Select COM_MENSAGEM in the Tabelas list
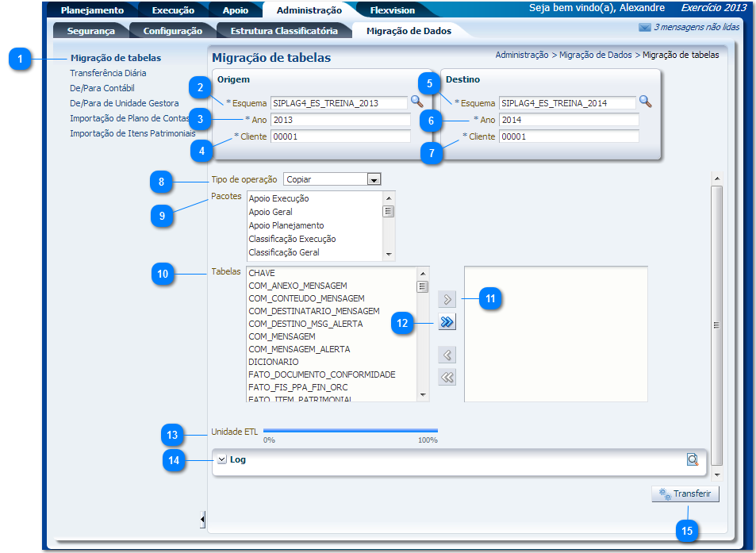 point(282,336)
